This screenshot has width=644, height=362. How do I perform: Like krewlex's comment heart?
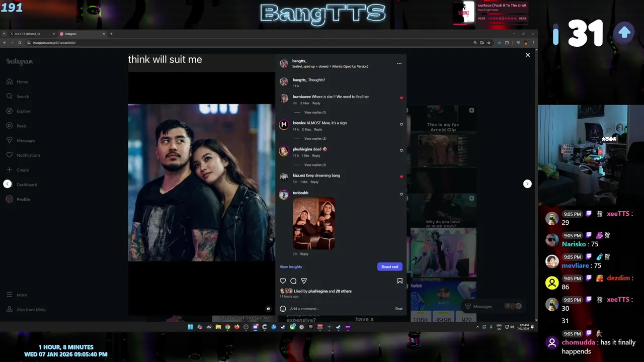(401, 124)
